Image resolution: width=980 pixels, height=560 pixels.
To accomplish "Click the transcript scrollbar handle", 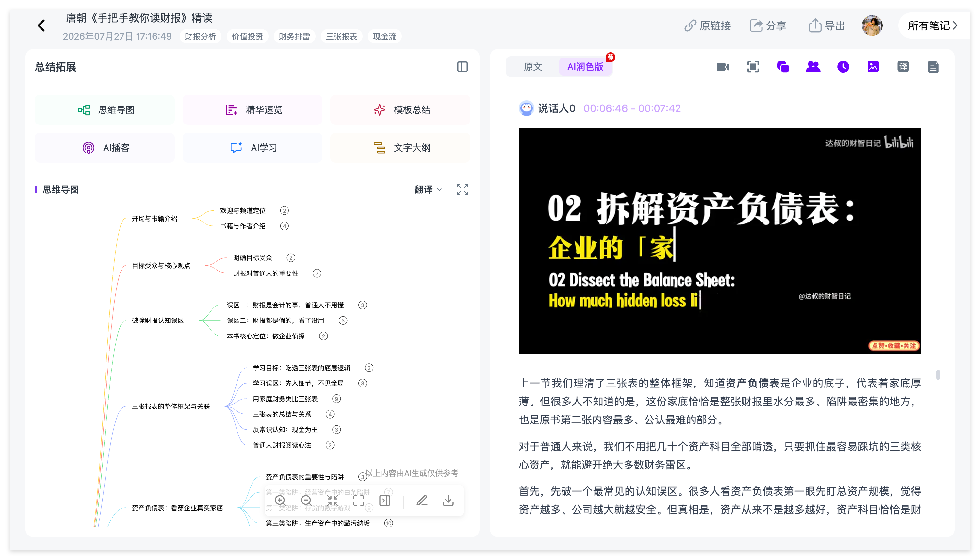I will pyautogui.click(x=938, y=375).
